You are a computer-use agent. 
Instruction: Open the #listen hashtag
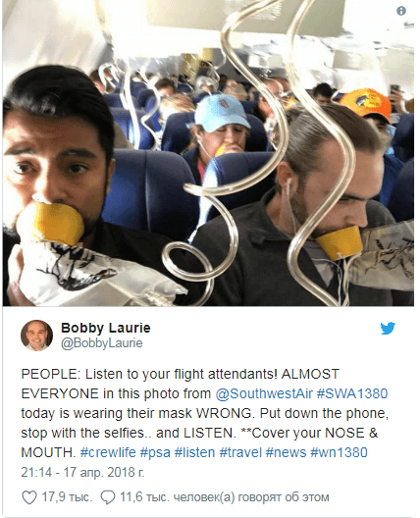point(194,452)
